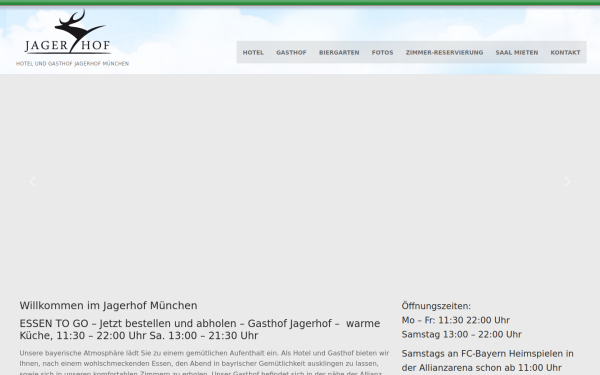
Task: Click 'Samstag 13:00 – 22:00 Uhr' text
Action: point(461,334)
